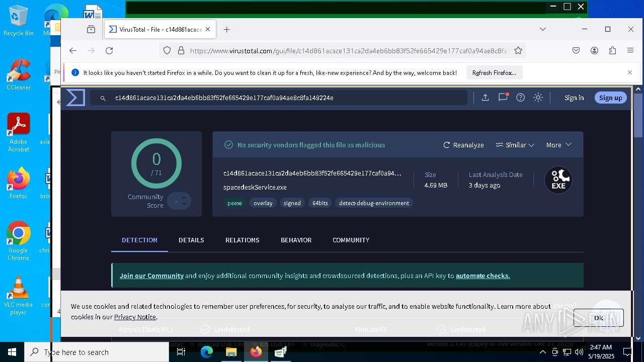Switch to the COMMUNITY tab
The image size is (644, 362).
(x=351, y=240)
